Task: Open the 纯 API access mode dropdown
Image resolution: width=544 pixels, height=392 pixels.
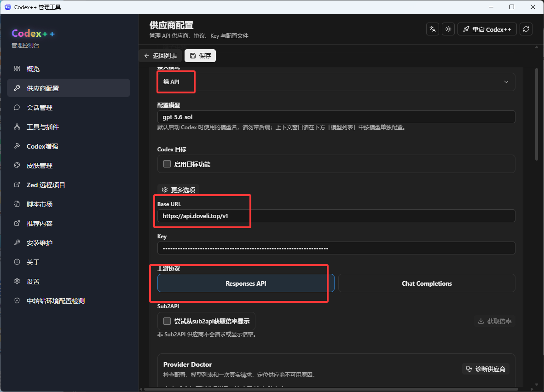Action: pos(336,82)
